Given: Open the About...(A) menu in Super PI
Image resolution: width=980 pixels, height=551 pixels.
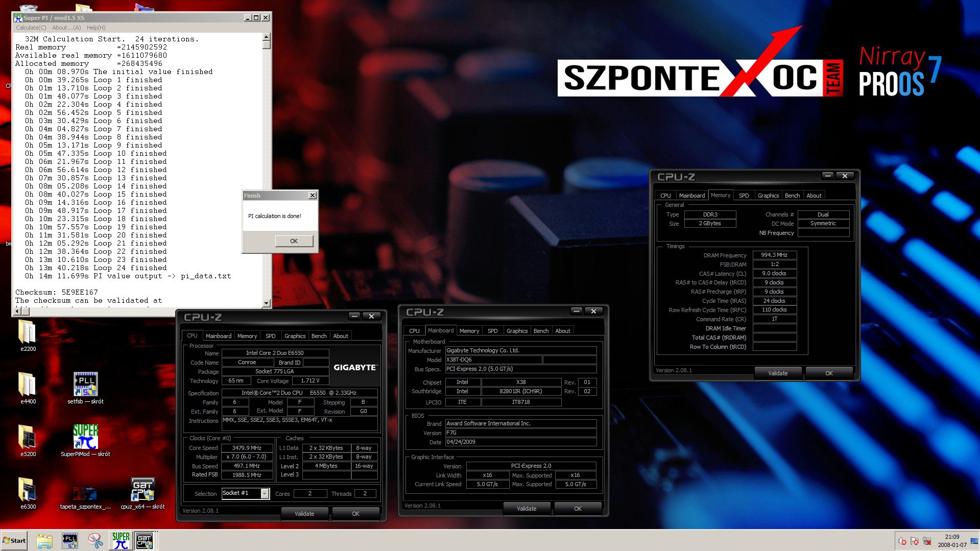Looking at the screenshot, I should (x=66, y=28).
